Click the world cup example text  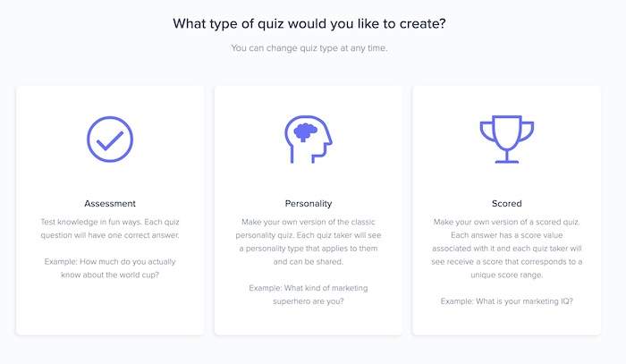coord(110,268)
